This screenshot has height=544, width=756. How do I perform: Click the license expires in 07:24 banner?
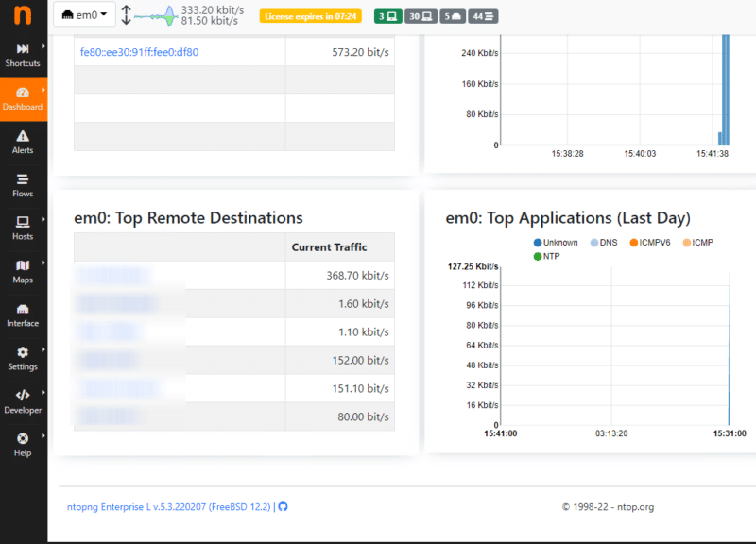click(x=310, y=15)
